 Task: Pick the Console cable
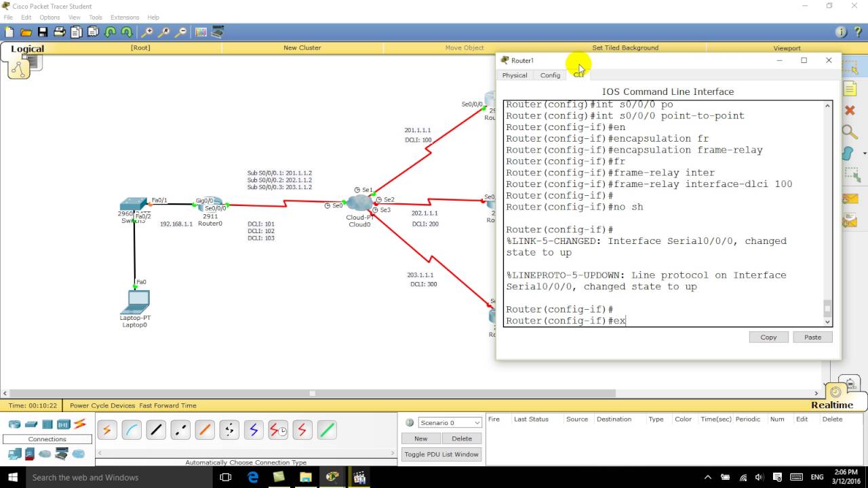pos(132,430)
